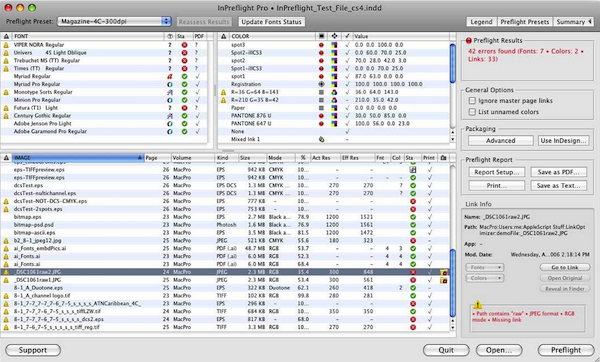
Task: Click the warning column header in font table
Action: [6, 36]
